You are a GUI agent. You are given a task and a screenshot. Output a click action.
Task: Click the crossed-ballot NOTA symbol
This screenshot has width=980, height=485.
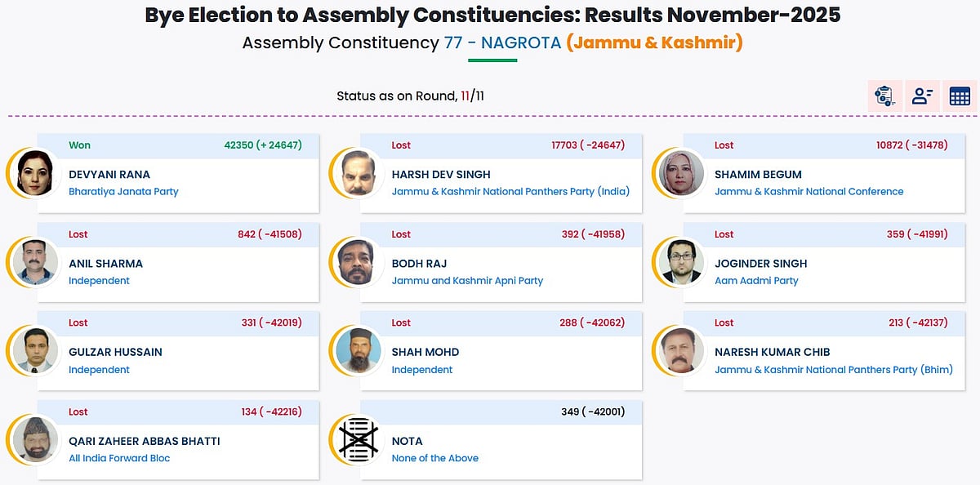pyautogui.click(x=357, y=440)
